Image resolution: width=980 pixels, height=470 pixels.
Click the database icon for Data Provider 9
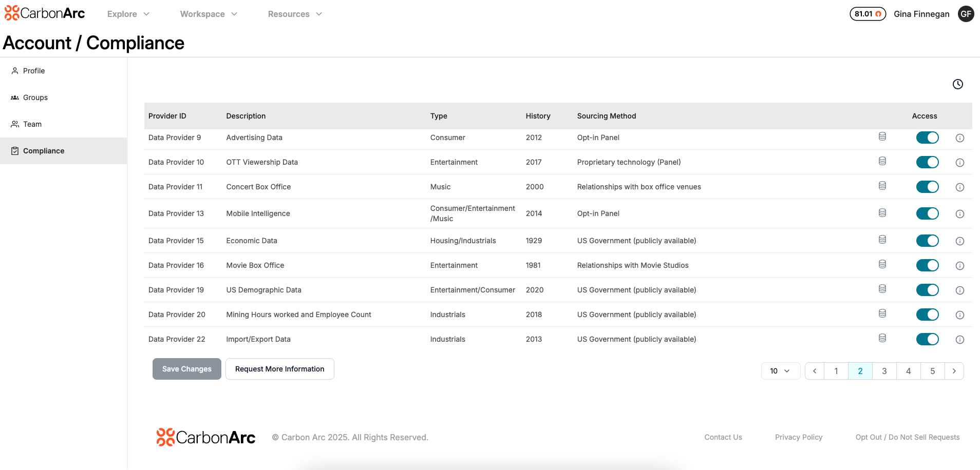click(882, 136)
